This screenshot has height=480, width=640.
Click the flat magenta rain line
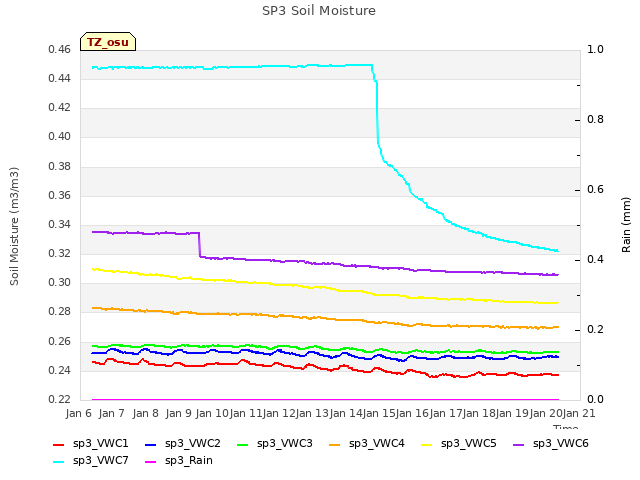point(325,400)
